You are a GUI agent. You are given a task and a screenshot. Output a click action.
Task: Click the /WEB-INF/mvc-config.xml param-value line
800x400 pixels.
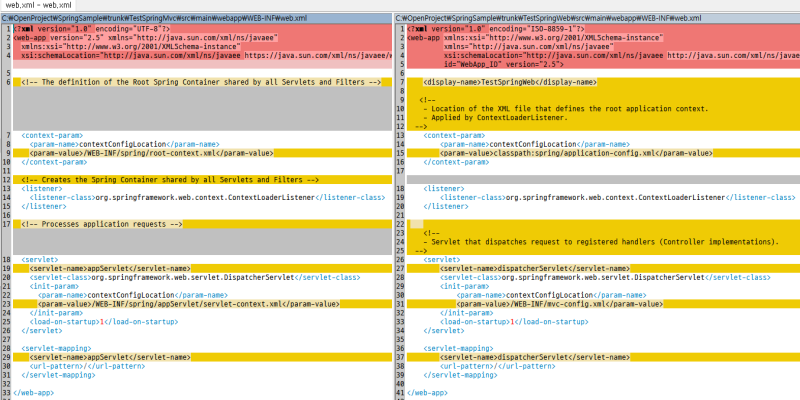(603, 304)
